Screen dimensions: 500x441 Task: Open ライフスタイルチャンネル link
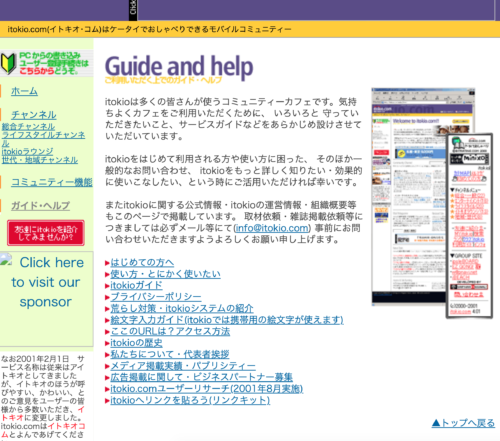43,139
